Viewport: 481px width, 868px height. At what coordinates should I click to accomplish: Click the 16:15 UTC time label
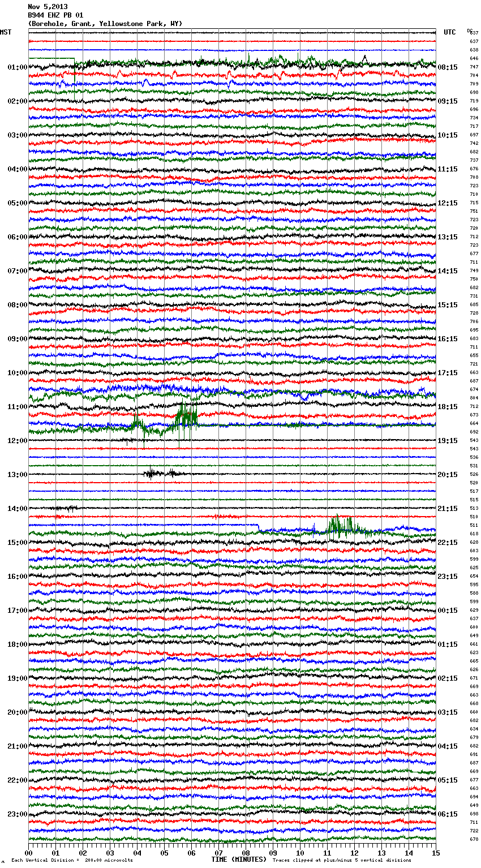[448, 339]
